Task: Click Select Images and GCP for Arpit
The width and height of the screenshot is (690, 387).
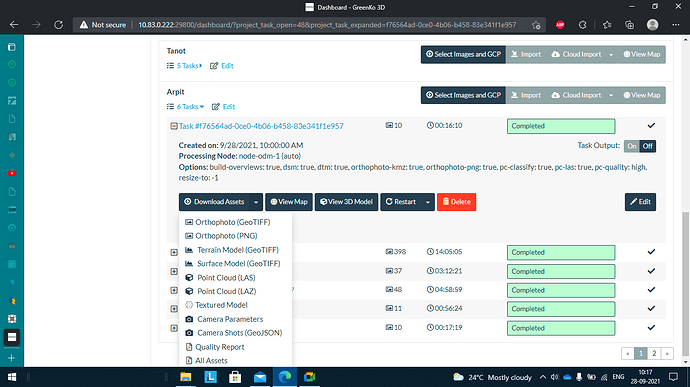Action: (463, 96)
